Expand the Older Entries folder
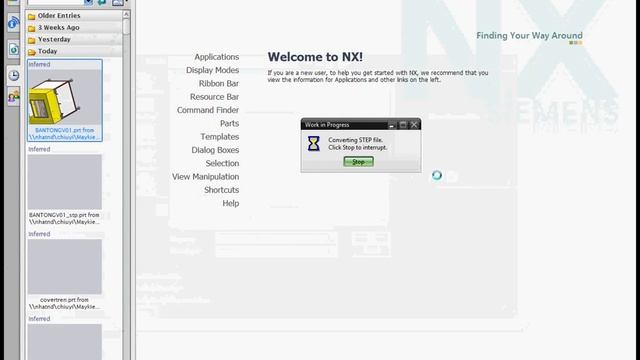This screenshot has height=360, width=640. (x=73, y=16)
